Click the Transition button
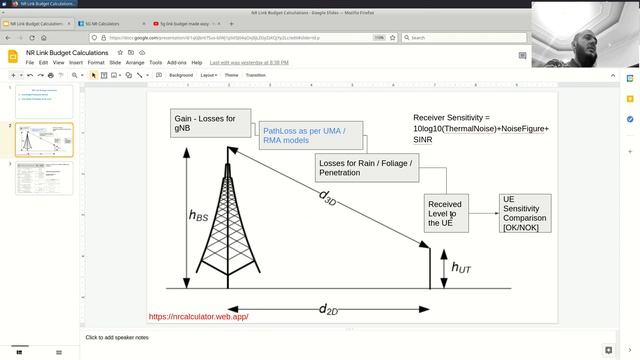This screenshot has height=360, width=640. click(x=256, y=75)
